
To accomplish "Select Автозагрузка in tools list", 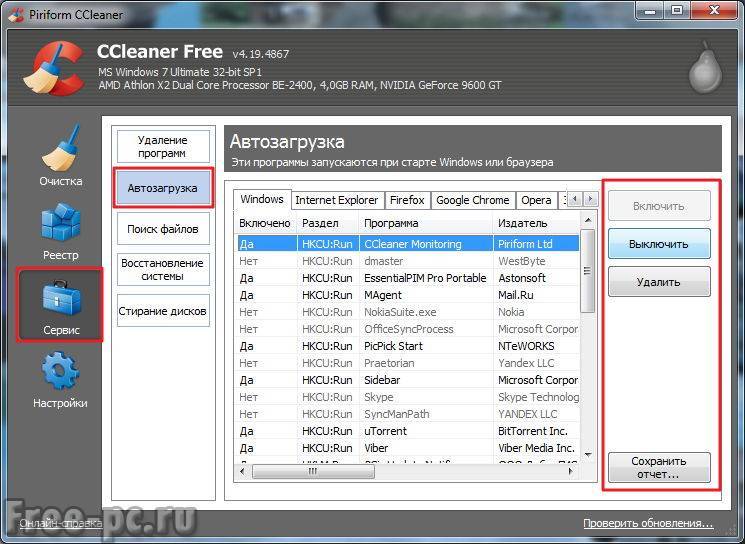I will (x=162, y=188).
